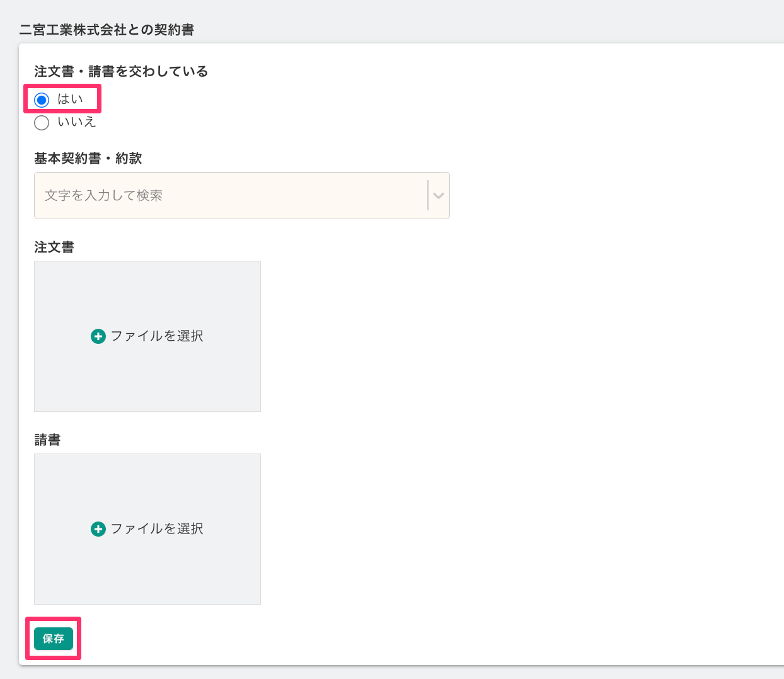
Task: Click the 注文書 section label
Action: click(54, 248)
